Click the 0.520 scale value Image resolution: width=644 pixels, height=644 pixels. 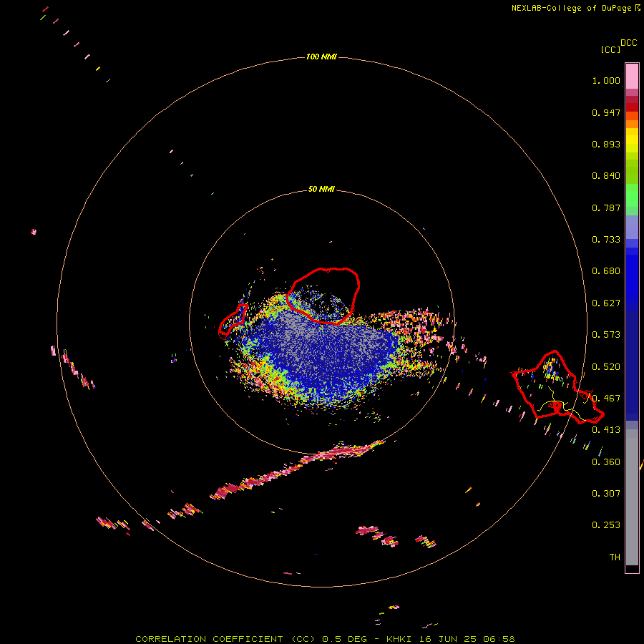point(606,367)
